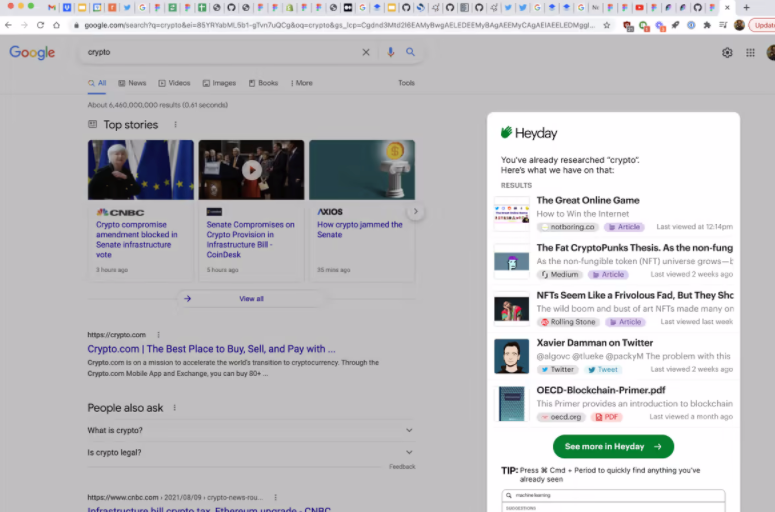775x512 pixels.
Task: Start voice search with the microphone
Action: point(390,52)
